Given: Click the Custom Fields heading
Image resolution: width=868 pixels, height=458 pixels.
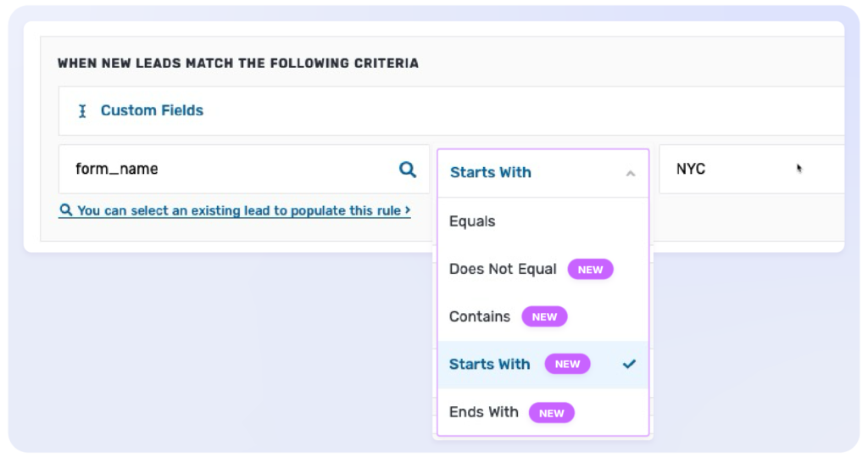Looking at the screenshot, I should 152,110.
